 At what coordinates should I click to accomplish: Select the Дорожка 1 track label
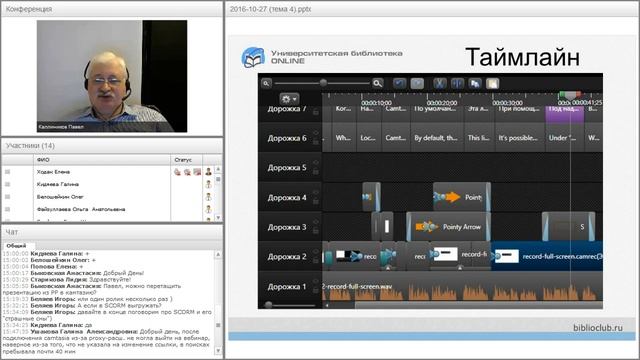(x=287, y=287)
